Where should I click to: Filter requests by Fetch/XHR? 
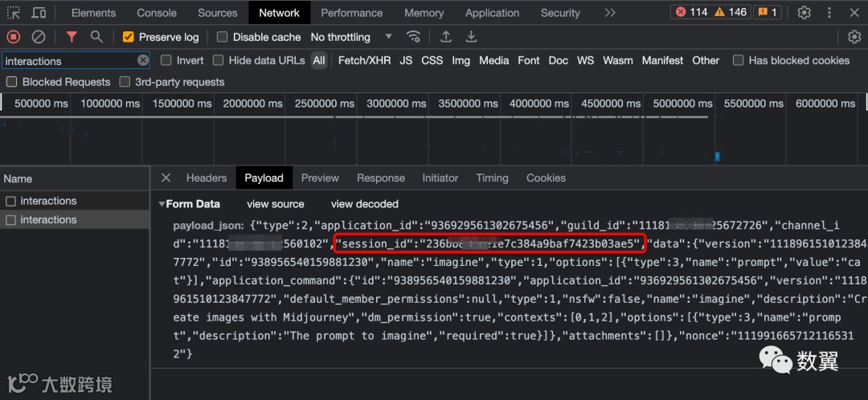364,60
